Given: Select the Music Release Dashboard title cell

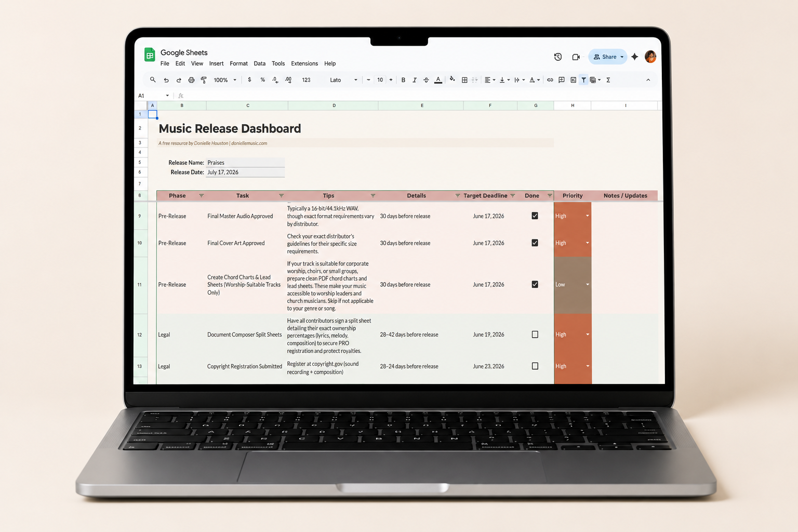Looking at the screenshot, I should coord(230,128).
